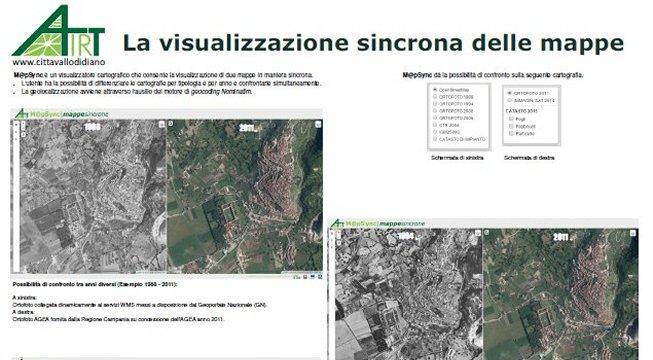This screenshot has width=653, height=360.
Task: Open layer switcher on 2011 map pane
Action: pos(318,124)
